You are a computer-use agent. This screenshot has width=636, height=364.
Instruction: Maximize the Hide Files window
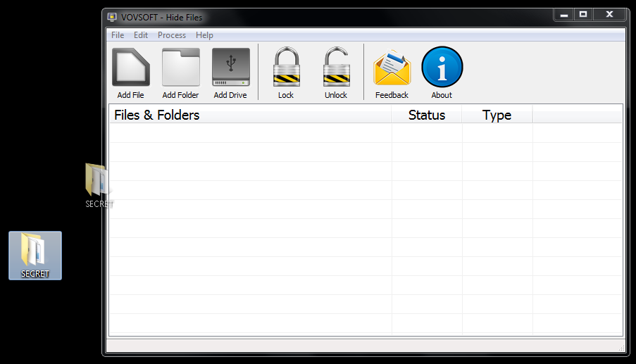coord(583,15)
